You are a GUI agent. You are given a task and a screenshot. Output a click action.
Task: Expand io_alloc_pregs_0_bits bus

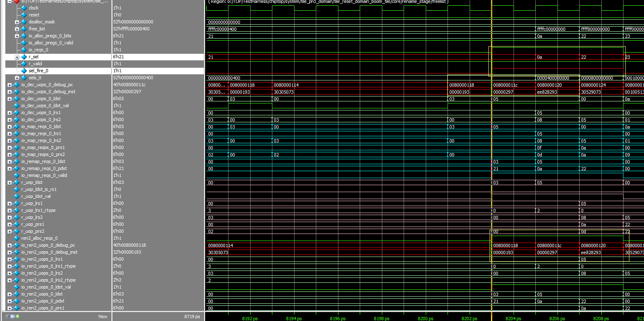17,36
